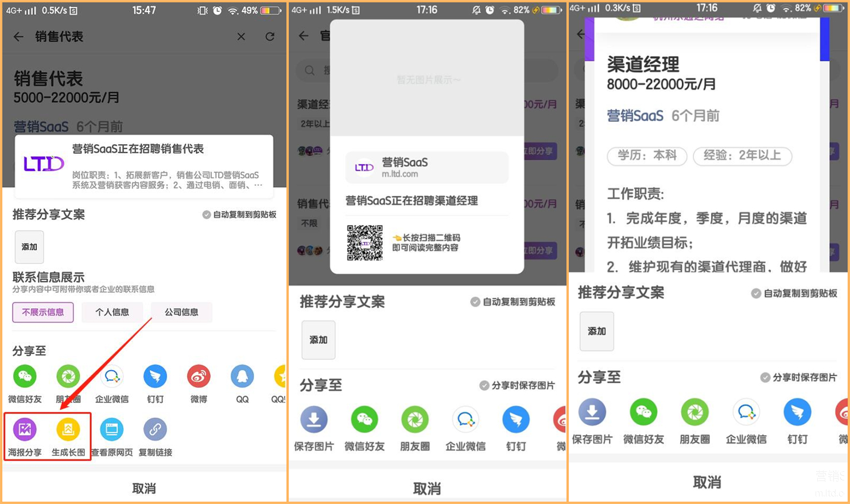The image size is (850, 504).
Task: Toggle 分享时保存图片 checkbox in the rightmost screen
Action: coord(765,378)
